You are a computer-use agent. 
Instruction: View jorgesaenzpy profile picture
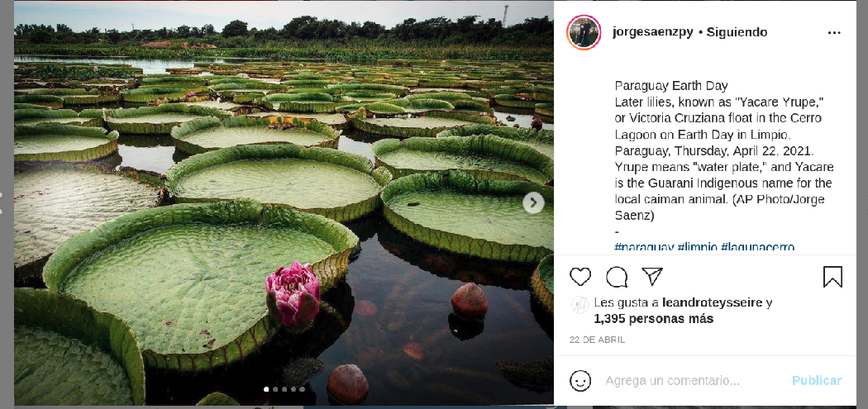click(x=584, y=32)
